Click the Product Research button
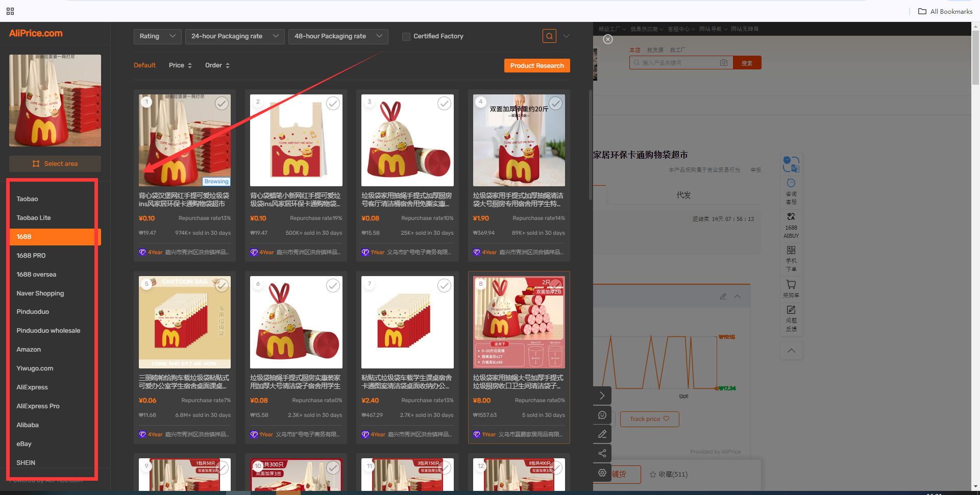This screenshot has height=495, width=980. 537,66
